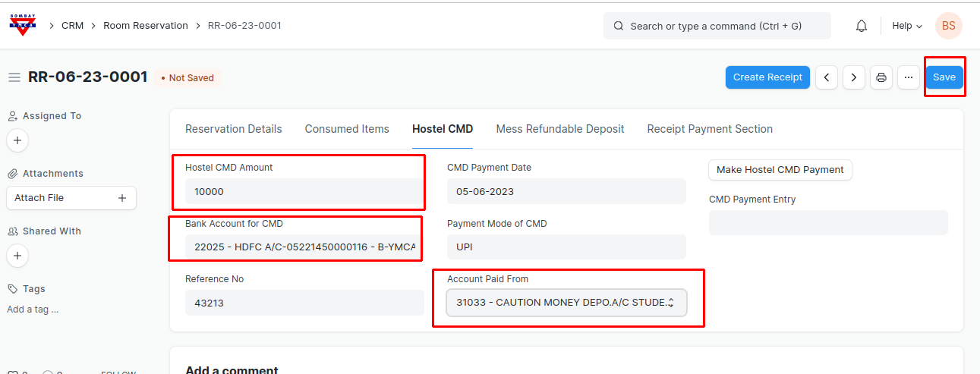Save the reservation document
This screenshot has height=374, width=980.
click(944, 77)
